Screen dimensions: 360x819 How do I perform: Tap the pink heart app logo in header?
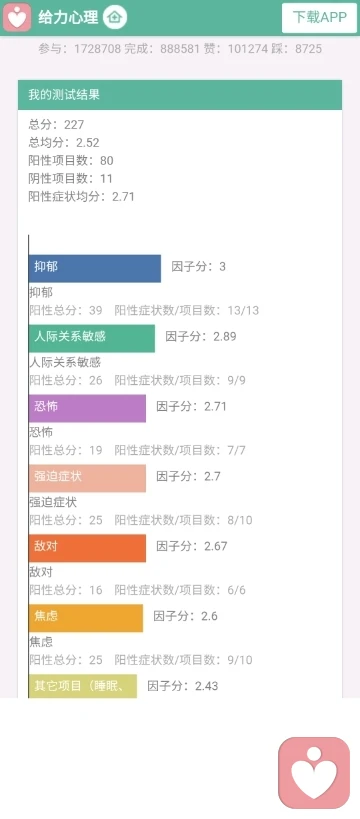[18, 18]
